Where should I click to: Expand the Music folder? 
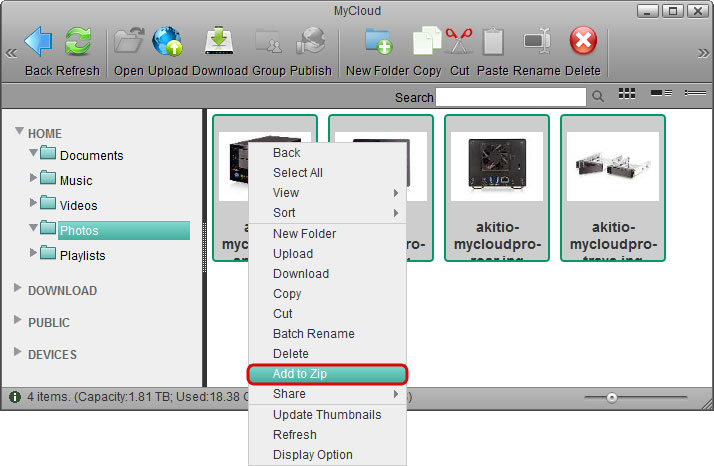point(34,179)
